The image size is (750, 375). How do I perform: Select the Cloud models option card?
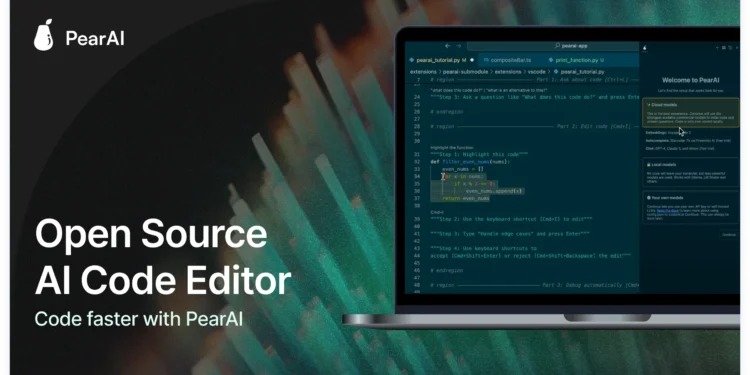[x=691, y=113]
